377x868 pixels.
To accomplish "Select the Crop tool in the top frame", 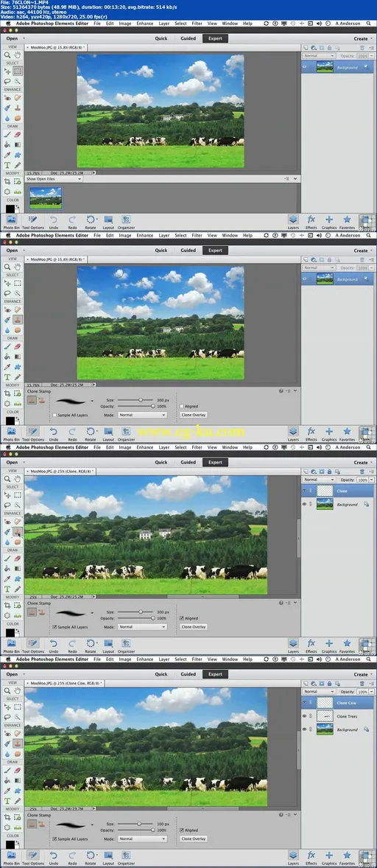I will click(8, 181).
